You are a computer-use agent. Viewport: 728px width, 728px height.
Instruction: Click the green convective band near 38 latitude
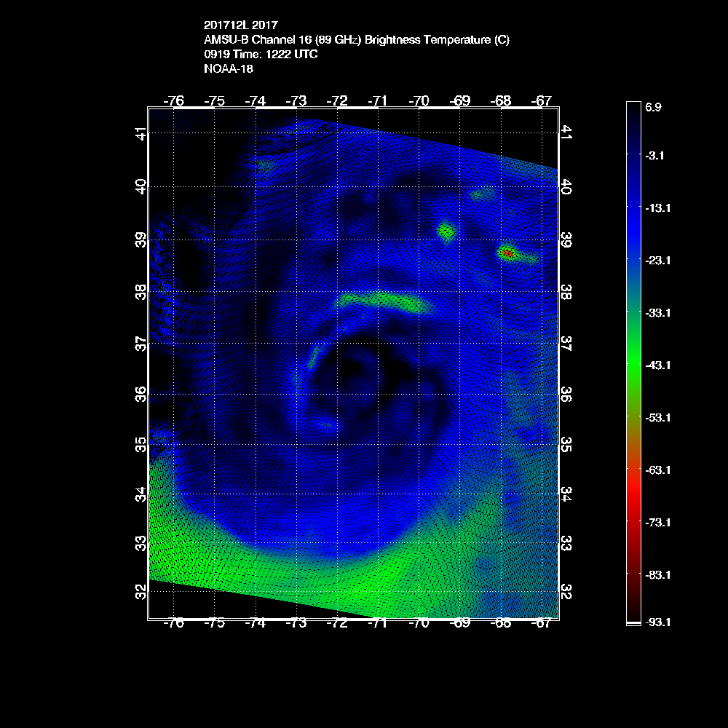point(383,302)
